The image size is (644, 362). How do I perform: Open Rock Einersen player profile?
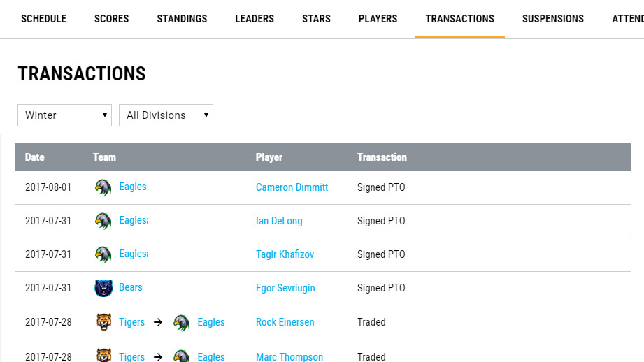pos(285,322)
